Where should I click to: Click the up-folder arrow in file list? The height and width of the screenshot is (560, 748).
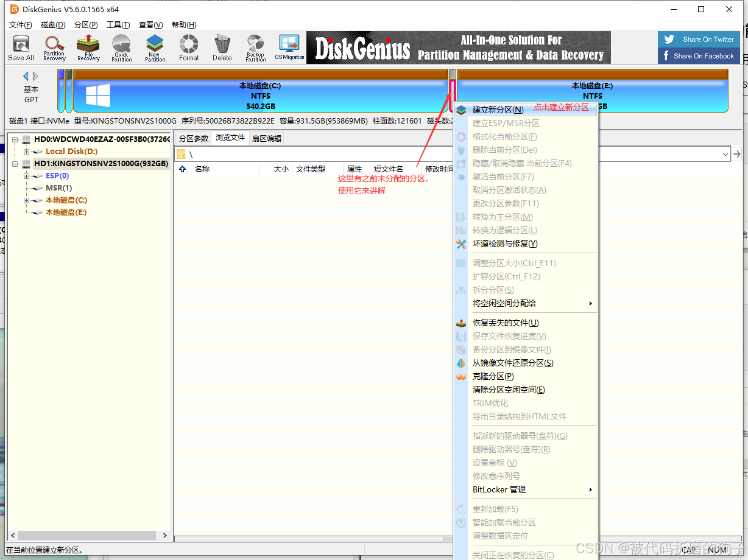tap(183, 169)
